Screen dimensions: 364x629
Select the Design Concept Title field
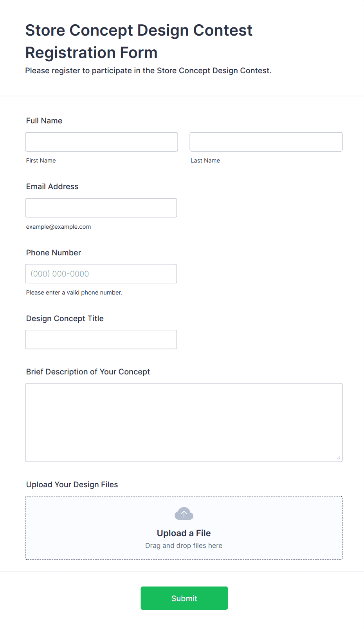[101, 340]
